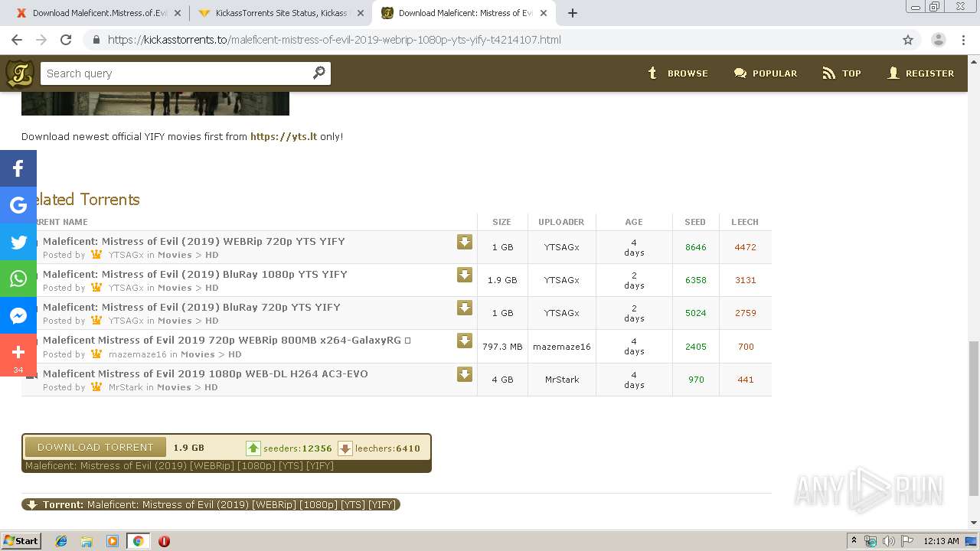Share via the Messenger sidebar icon

point(18,315)
